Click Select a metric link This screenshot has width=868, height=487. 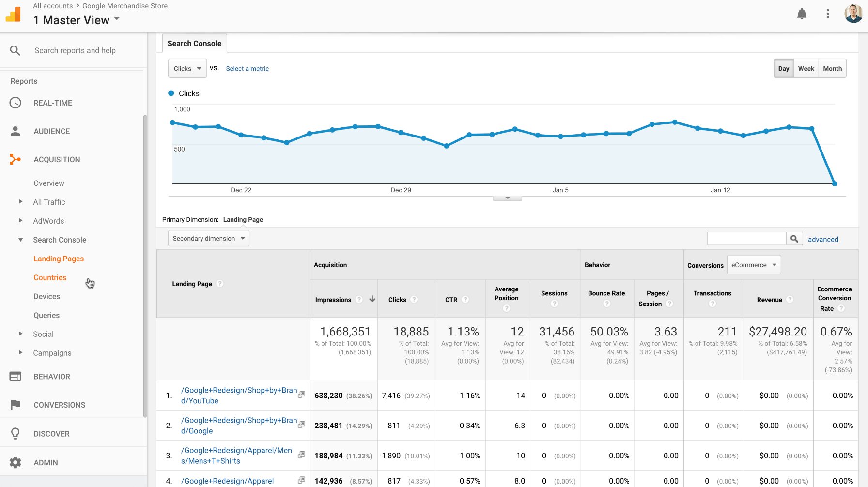[247, 68]
